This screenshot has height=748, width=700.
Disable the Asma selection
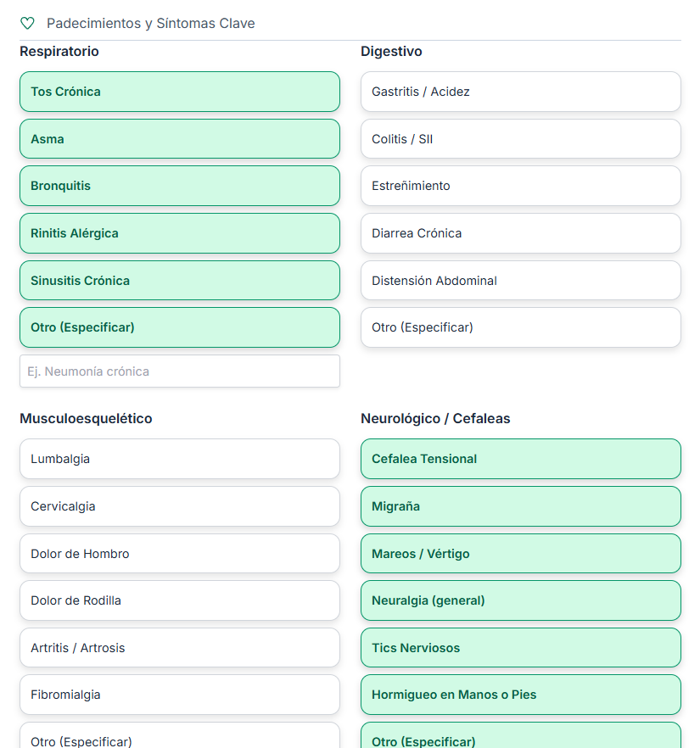[x=179, y=138]
